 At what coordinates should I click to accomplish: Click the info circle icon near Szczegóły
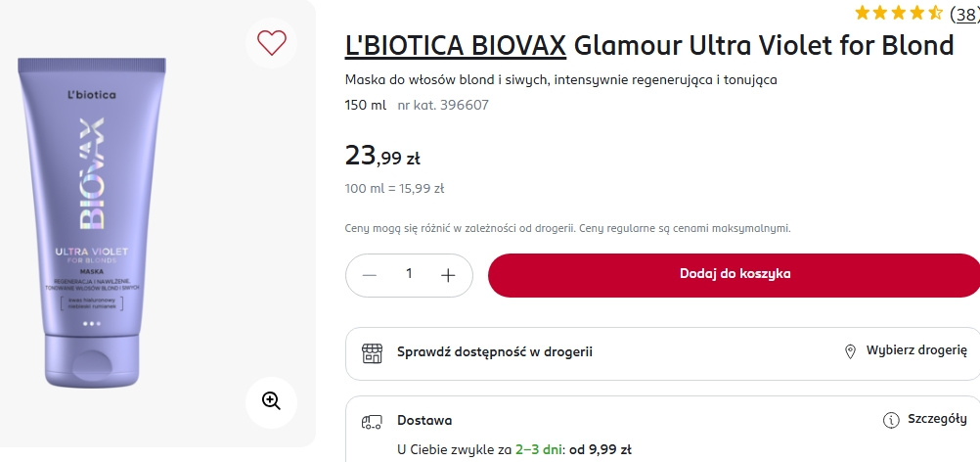(891, 421)
